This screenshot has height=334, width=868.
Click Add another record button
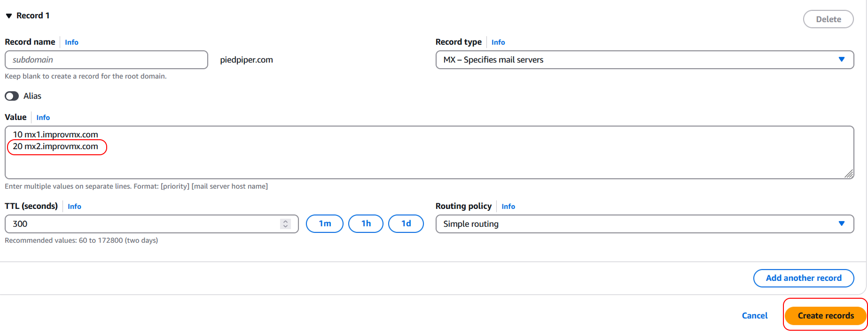(x=803, y=278)
